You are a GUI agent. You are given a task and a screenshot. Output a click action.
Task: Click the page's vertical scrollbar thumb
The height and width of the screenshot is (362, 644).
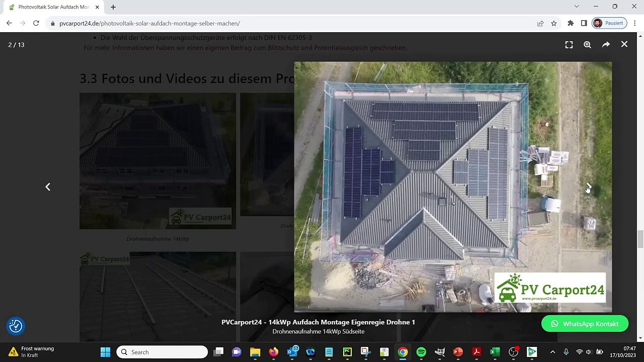640,239
